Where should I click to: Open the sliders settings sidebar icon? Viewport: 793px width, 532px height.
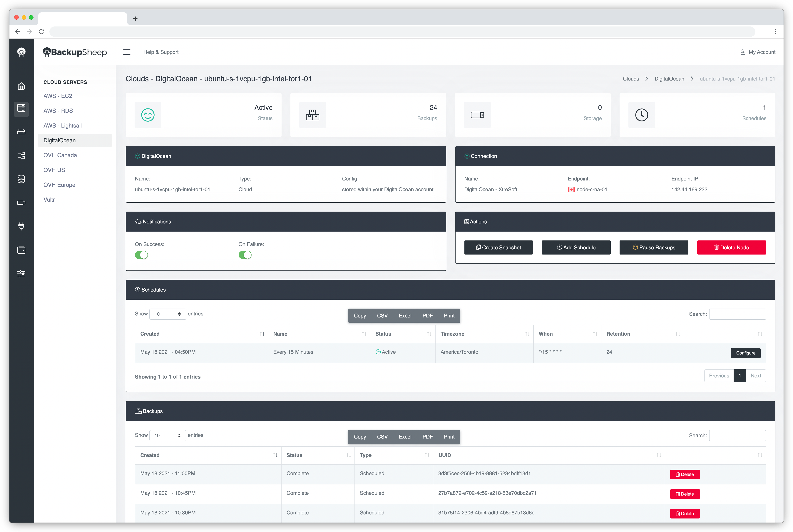point(21,274)
